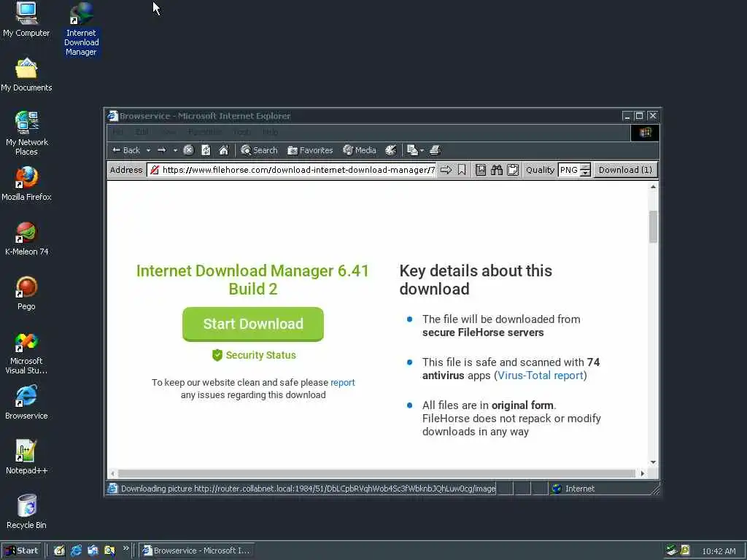Click the Mail toolbar icon
Screen dimensions: 747x560
click(412, 150)
